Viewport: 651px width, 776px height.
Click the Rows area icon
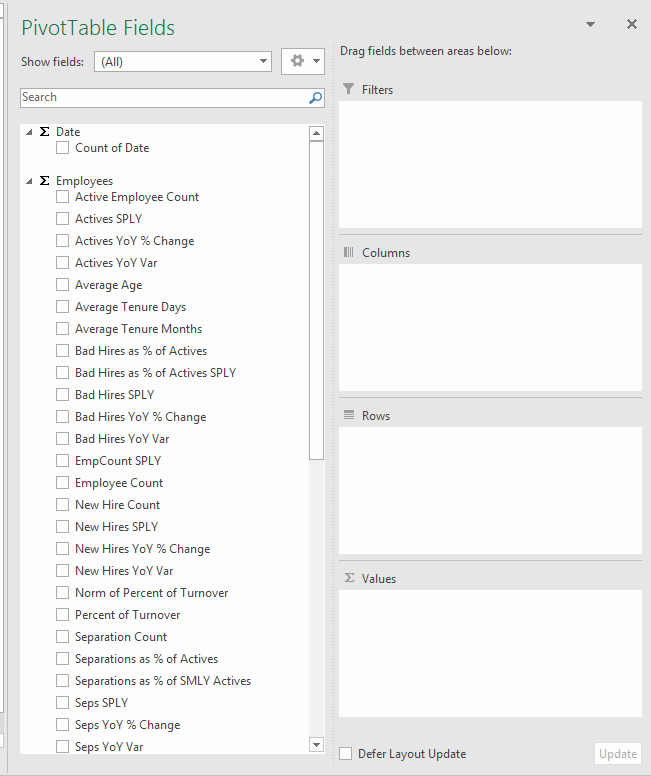point(348,415)
